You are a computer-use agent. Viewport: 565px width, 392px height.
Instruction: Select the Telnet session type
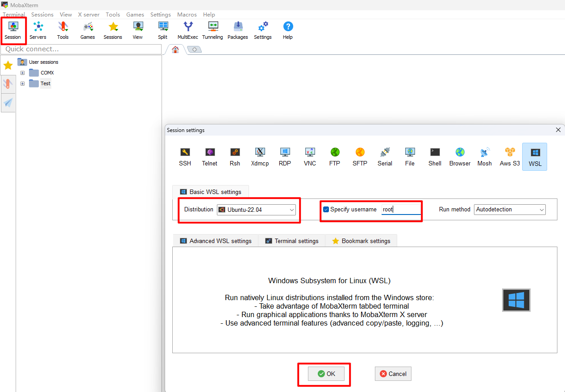(x=210, y=157)
